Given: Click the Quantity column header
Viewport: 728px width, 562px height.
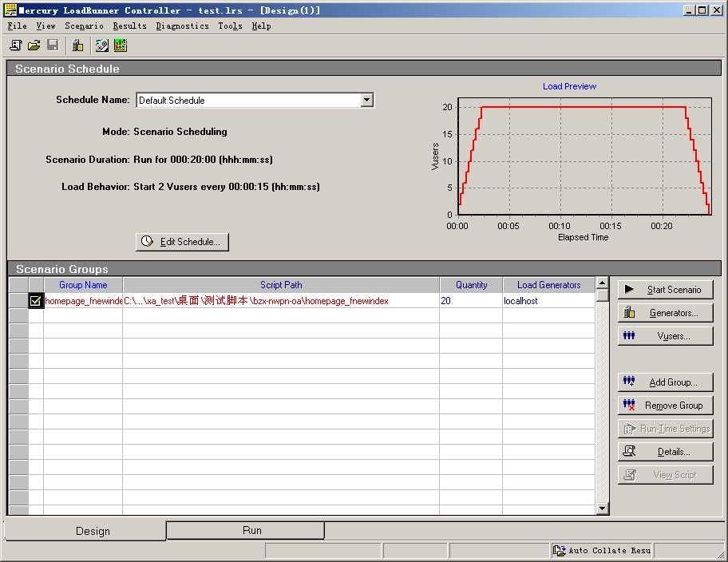Looking at the screenshot, I should coord(471,285).
